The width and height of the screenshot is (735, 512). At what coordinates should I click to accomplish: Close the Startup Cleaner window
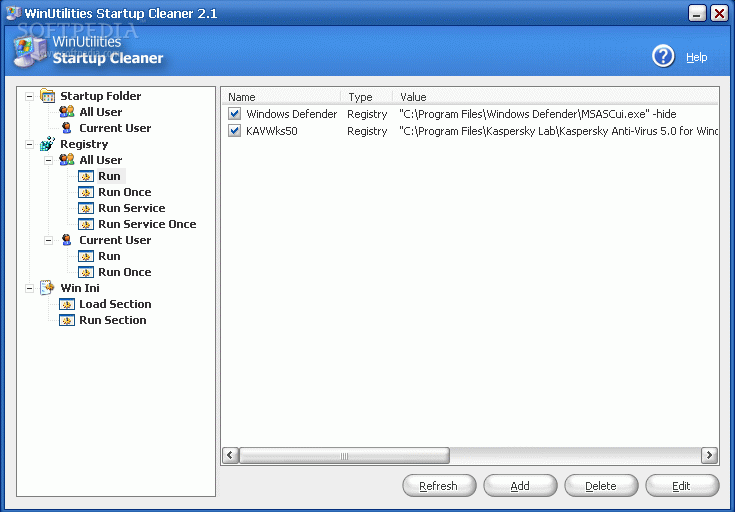(719, 13)
